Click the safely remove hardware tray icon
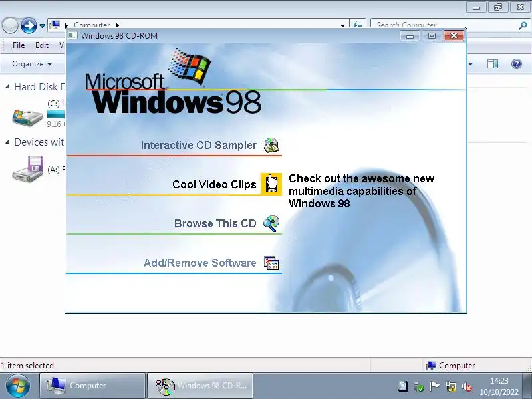Screen dimensions: 532x399 pos(419,386)
